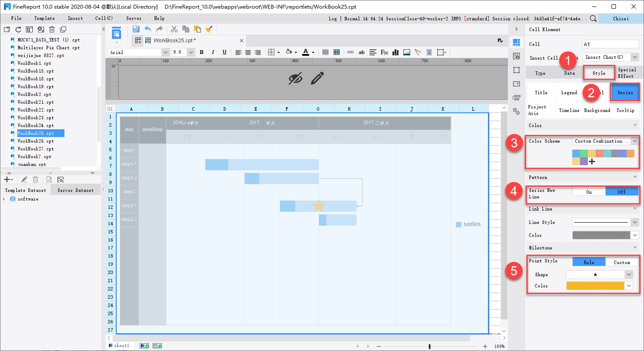Pick the Milestone orange color swatch
Viewport: 644px width, 351px height.
point(595,286)
